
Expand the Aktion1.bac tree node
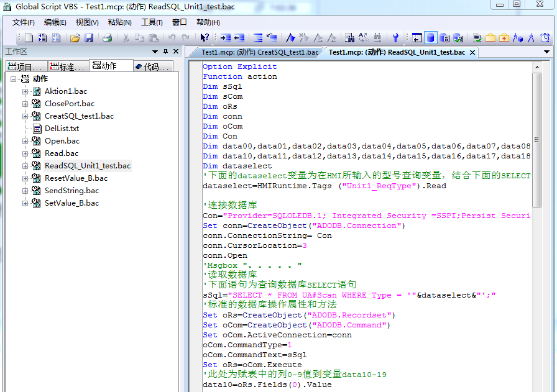[25, 91]
